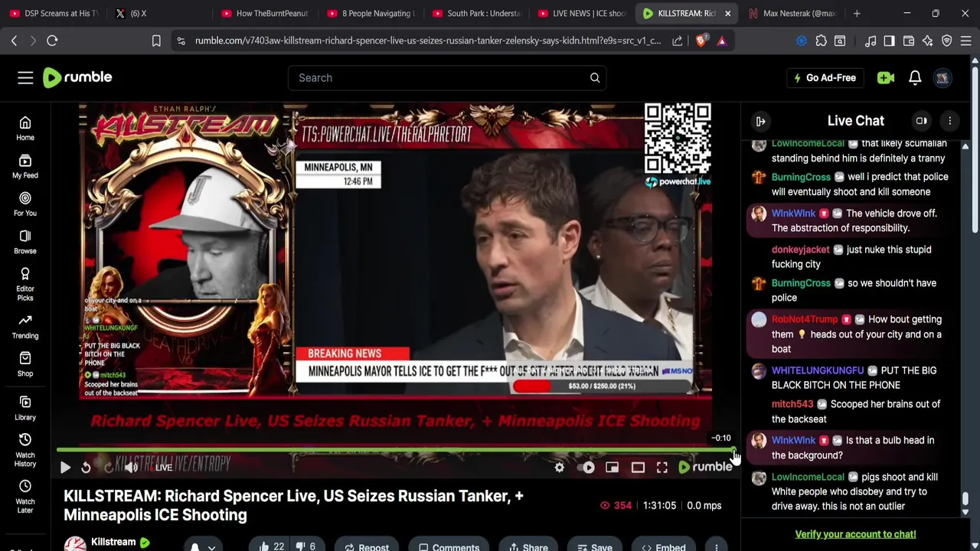Play the video
Image resolution: width=980 pixels, height=551 pixels.
pos(65,467)
